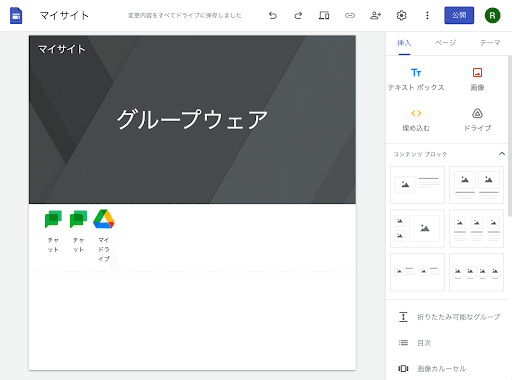Screen dimensions: 512x380
Task: Click the undo arrow icon
Action: [x=273, y=15]
